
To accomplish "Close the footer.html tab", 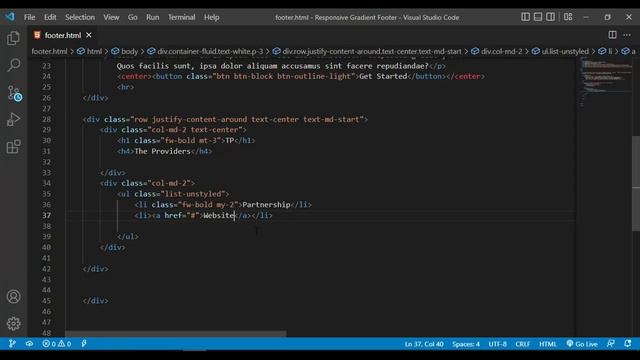I will coord(89,35).
